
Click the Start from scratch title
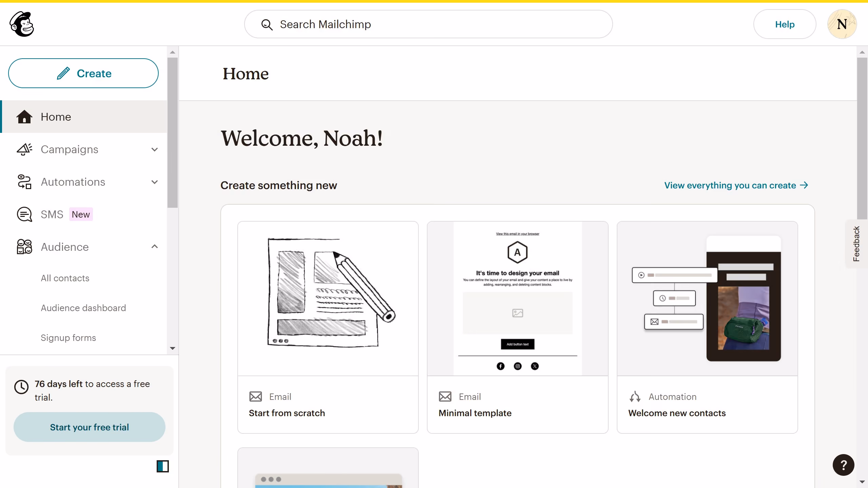287,413
